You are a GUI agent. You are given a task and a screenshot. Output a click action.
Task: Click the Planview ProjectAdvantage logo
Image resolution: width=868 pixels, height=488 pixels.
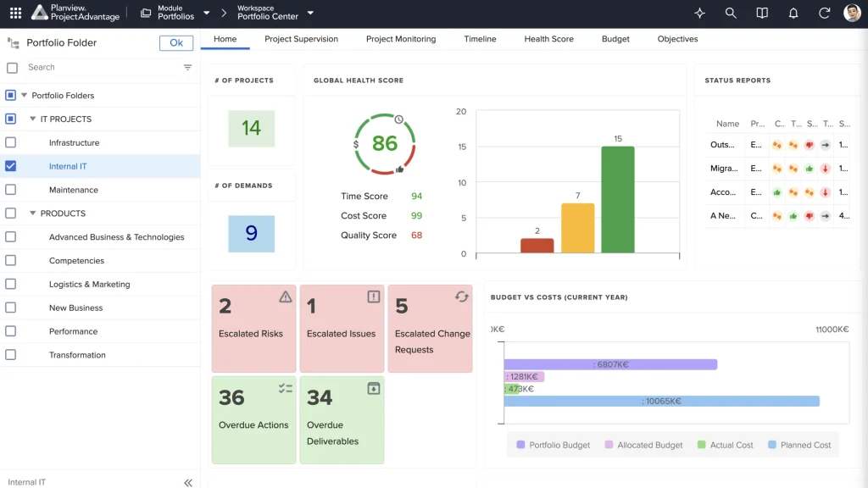[x=75, y=13]
